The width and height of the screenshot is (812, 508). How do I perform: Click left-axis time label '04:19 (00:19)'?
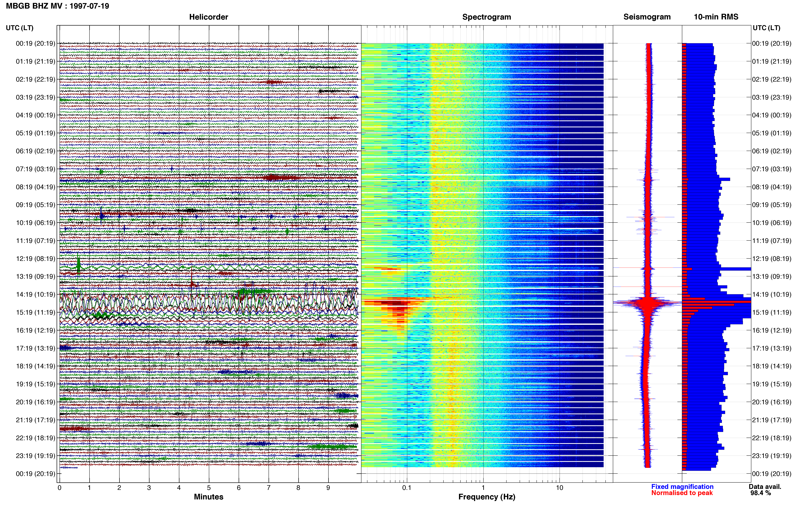[x=36, y=115]
